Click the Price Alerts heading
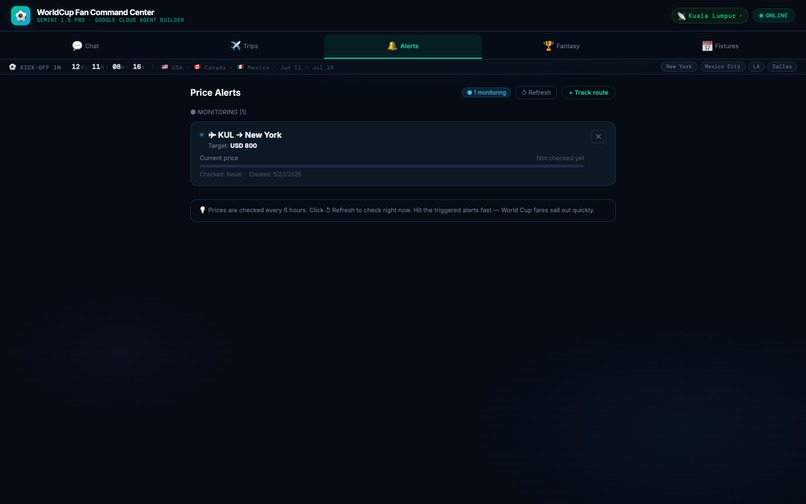 coord(215,93)
